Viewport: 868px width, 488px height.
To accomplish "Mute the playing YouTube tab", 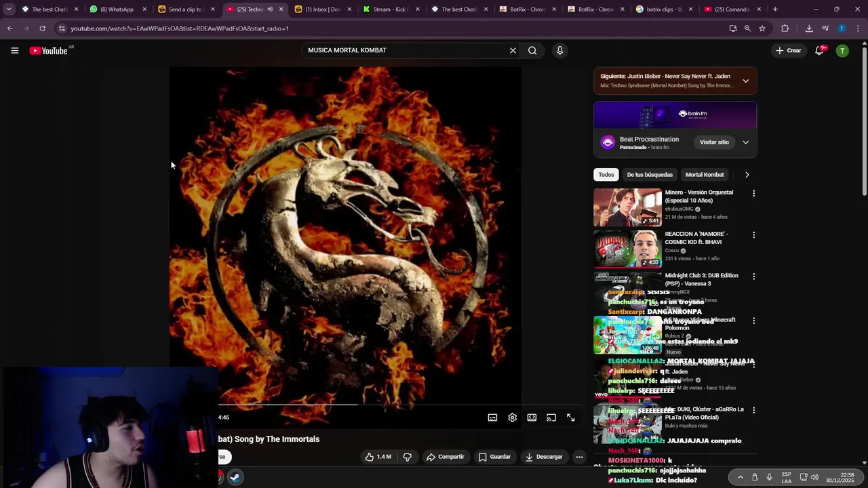I will click(270, 9).
